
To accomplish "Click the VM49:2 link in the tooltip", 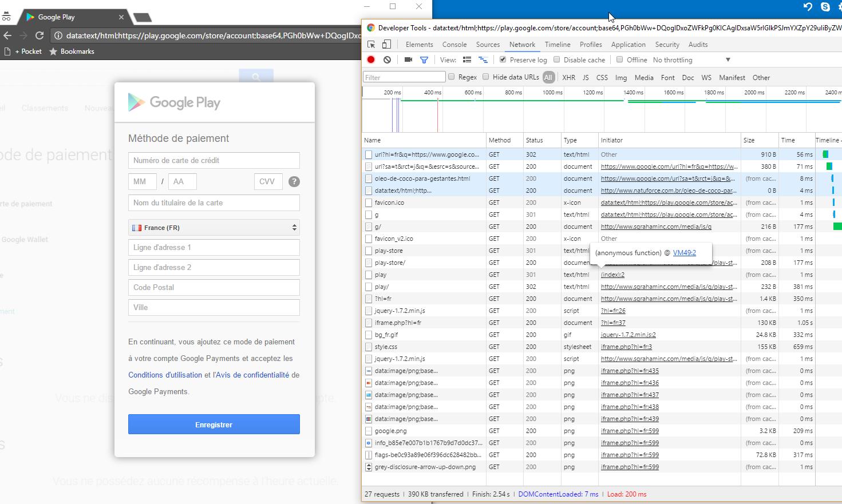I will click(685, 252).
